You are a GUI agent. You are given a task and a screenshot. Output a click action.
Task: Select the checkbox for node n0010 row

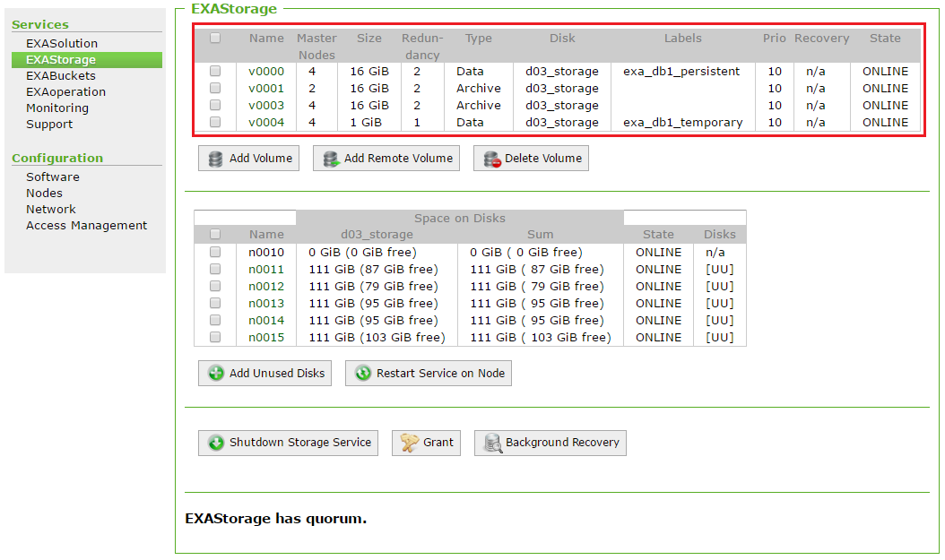(x=215, y=252)
